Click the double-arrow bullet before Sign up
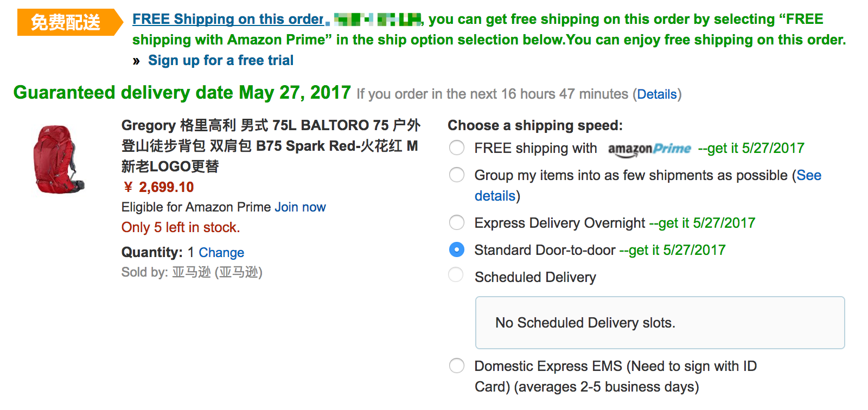Screen dimensions: 868x410 136,61
